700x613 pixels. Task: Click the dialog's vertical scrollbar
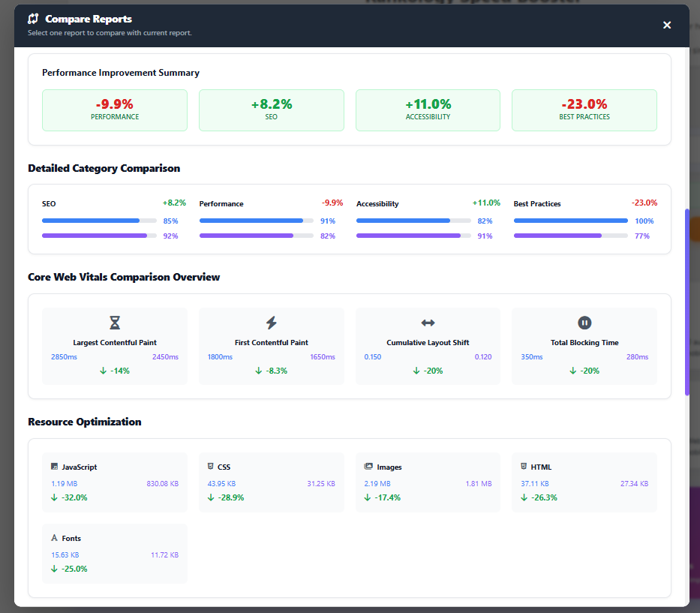click(x=686, y=302)
